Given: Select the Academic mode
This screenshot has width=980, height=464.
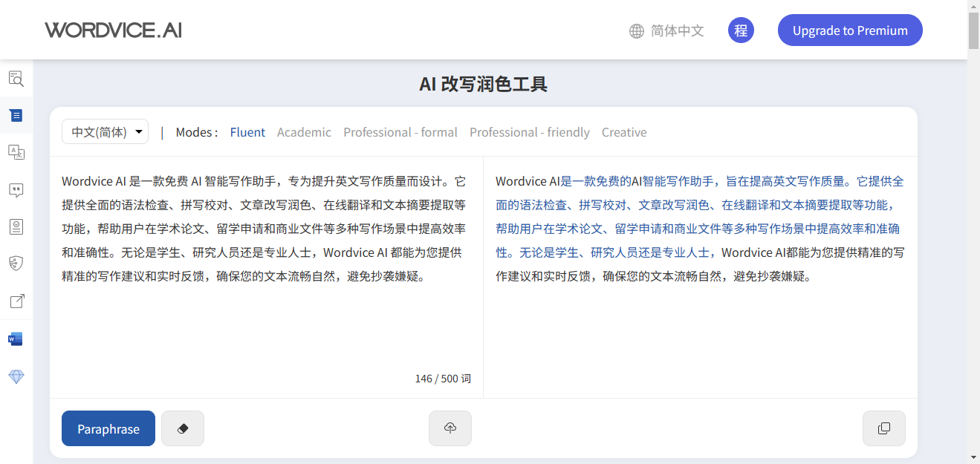Looking at the screenshot, I should tap(304, 132).
